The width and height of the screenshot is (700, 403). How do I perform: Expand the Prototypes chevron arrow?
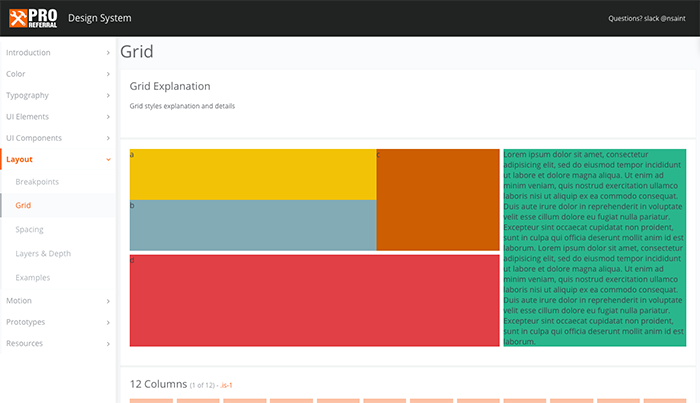(x=108, y=323)
